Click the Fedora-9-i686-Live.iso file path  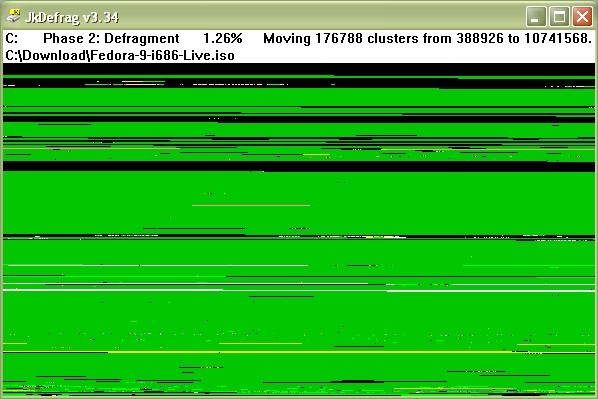point(120,56)
